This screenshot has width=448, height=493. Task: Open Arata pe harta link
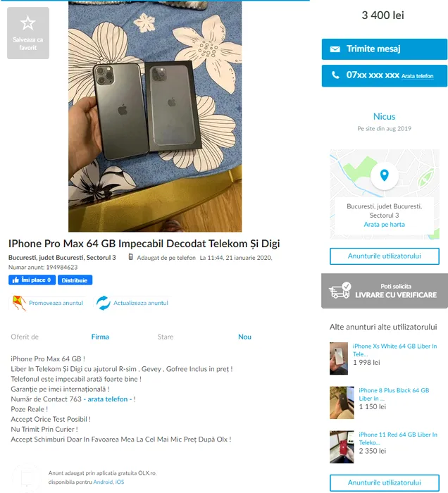point(384,225)
